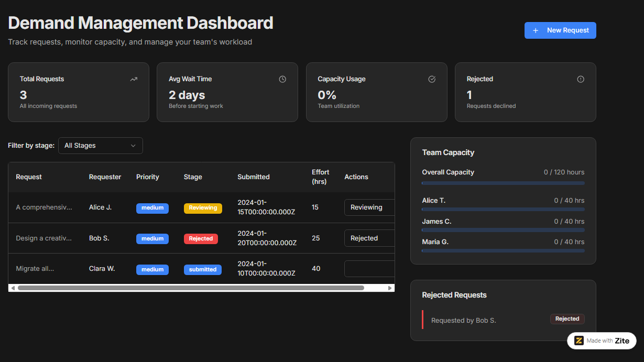The height and width of the screenshot is (362, 644).
Task: Click effort value 15
Action: (315, 207)
